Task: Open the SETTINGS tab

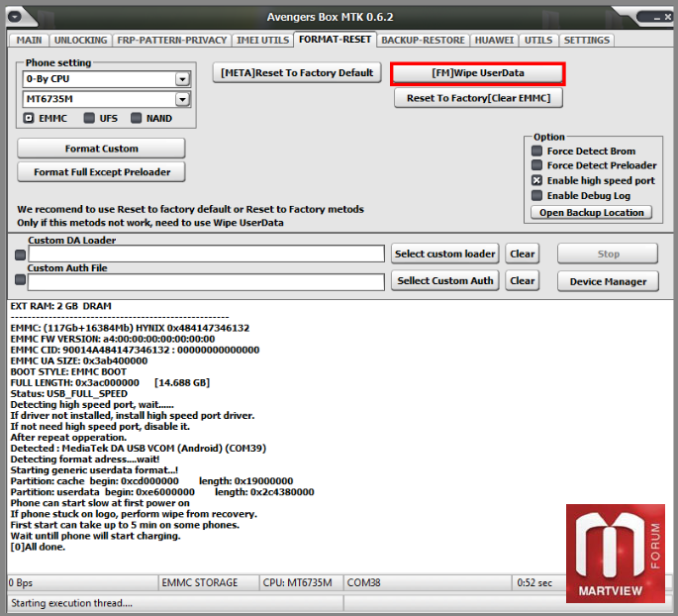Action: 587,41
